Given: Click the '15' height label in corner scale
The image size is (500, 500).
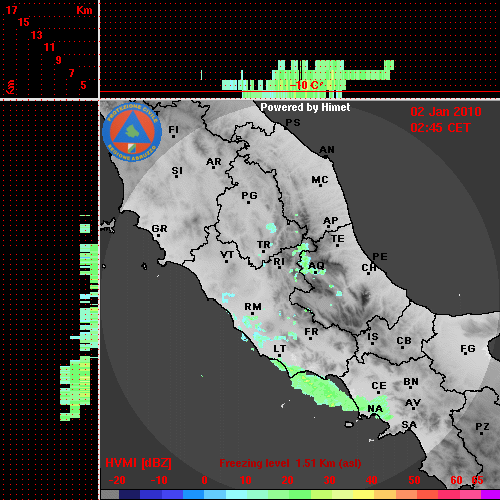Looking at the screenshot, I should (24, 22).
